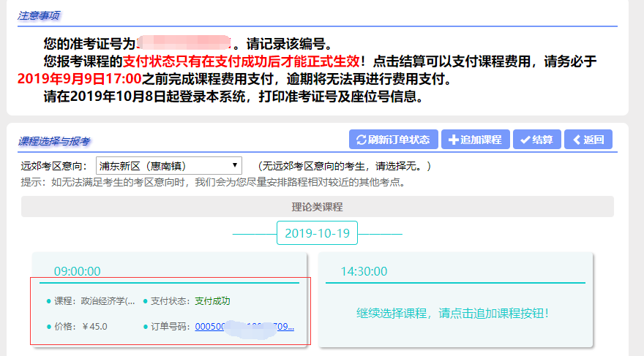Click the 09:00:00 time slot header
The width and height of the screenshot is (644, 356).
coord(77,271)
